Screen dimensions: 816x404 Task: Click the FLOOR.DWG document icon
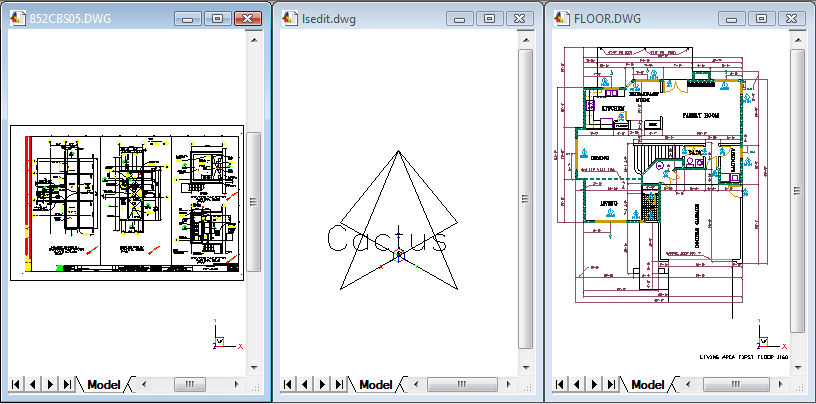pos(561,18)
